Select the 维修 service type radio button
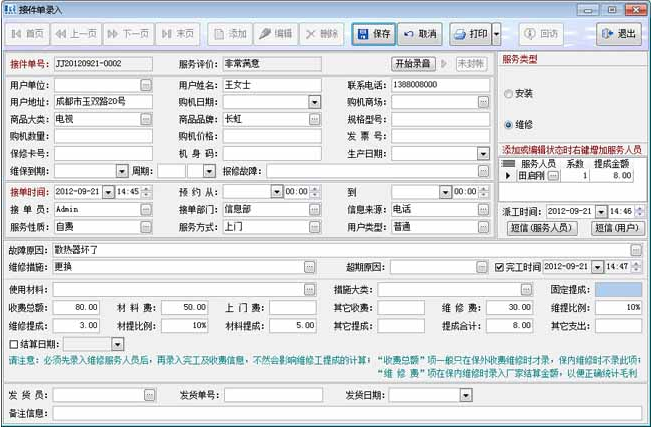Screen dimensions: 651x427 [508, 125]
